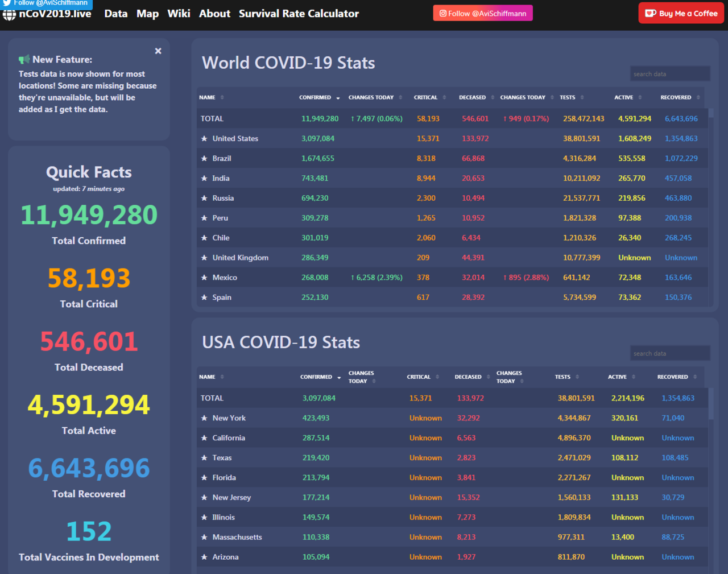Star the California row
This screenshot has height=574, width=728.
tap(204, 438)
